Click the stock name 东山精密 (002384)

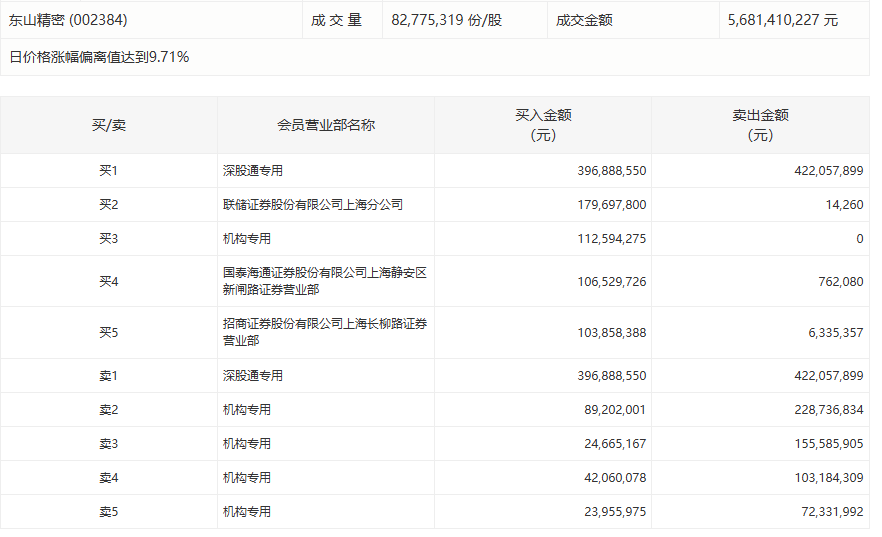tap(68, 20)
